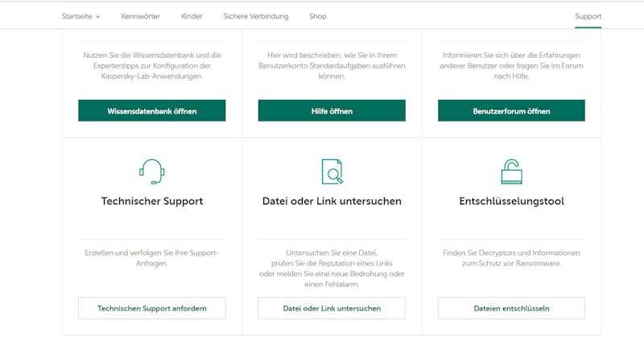
Task: Expand the Startseite dropdown chevron
Action: (x=98, y=17)
